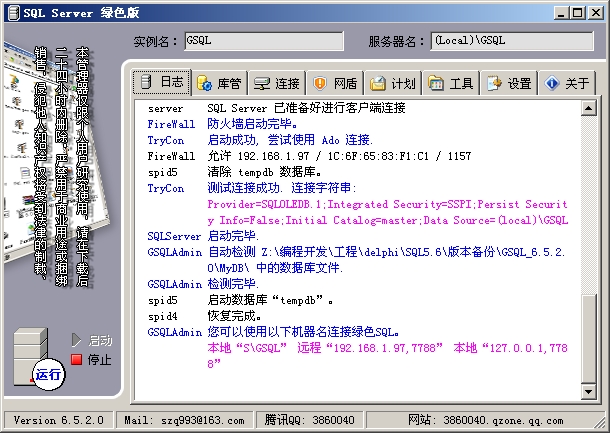The width and height of the screenshot is (610, 433).
Task: Minimize the SQL Server 绿色版 window
Action: point(561,13)
